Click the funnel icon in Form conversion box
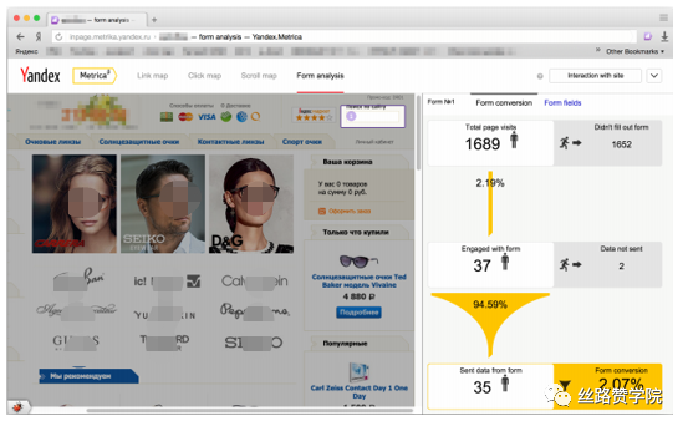This screenshot has height=426, width=684. [565, 385]
